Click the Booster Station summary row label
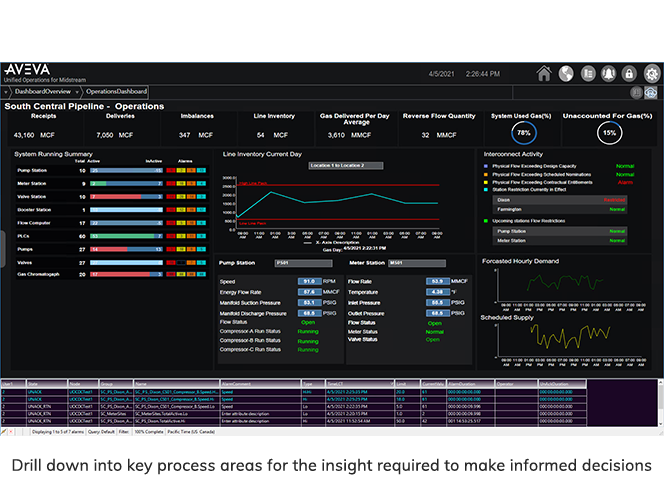The image size is (664, 498). point(34,210)
